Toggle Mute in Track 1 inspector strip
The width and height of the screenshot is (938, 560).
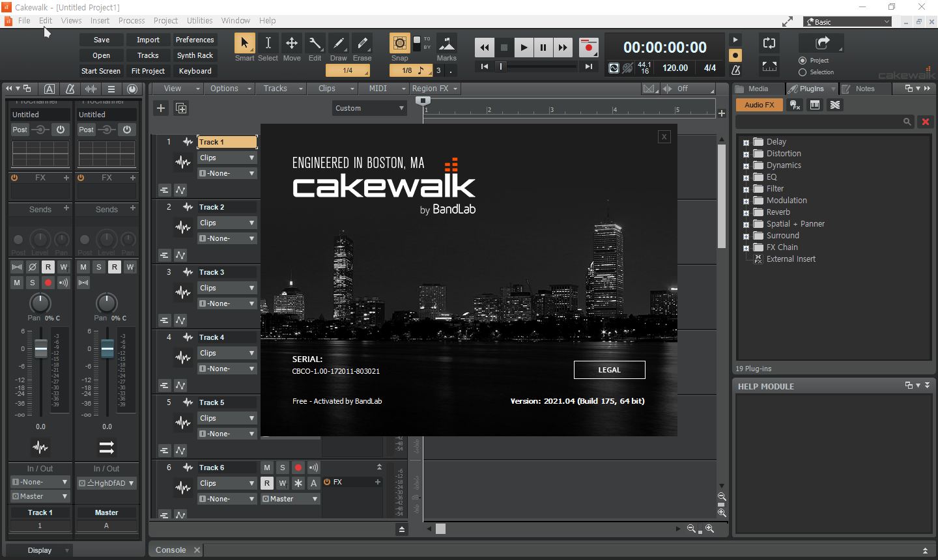[x=17, y=283]
